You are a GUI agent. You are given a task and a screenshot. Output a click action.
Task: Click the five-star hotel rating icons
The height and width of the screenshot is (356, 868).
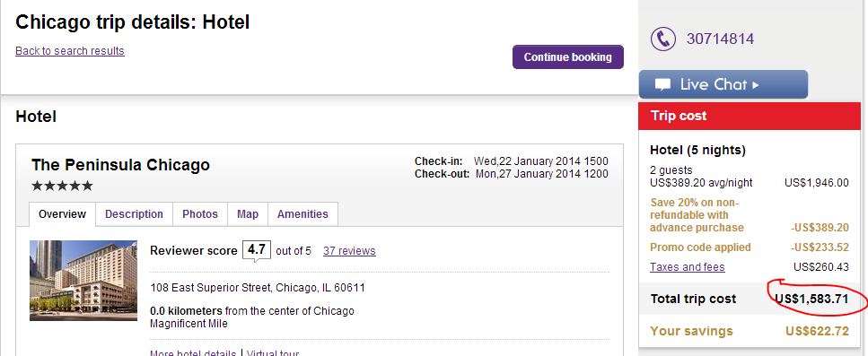62,186
